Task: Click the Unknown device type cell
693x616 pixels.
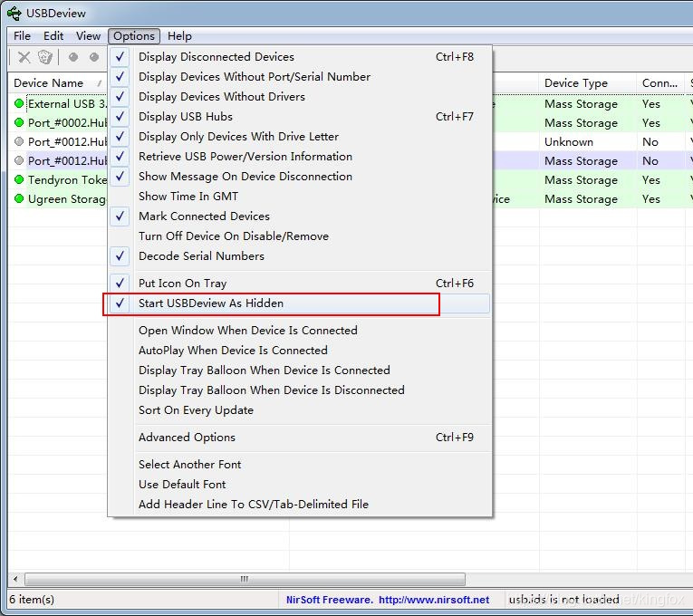Action: (568, 142)
